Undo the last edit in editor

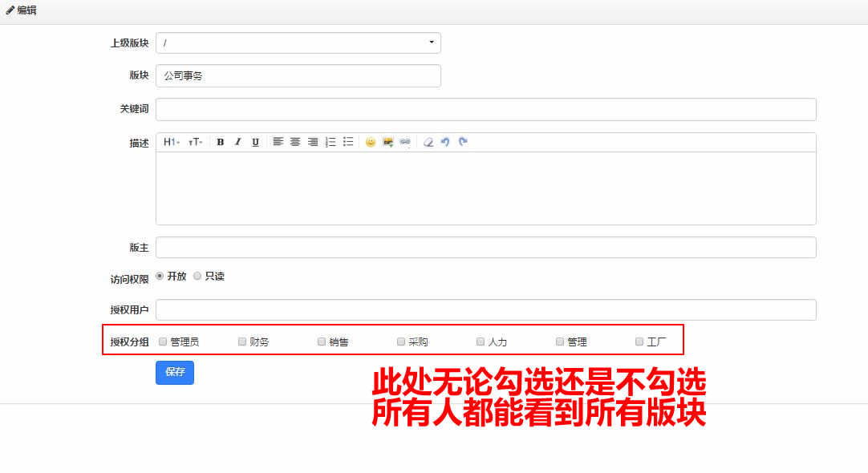coord(445,142)
